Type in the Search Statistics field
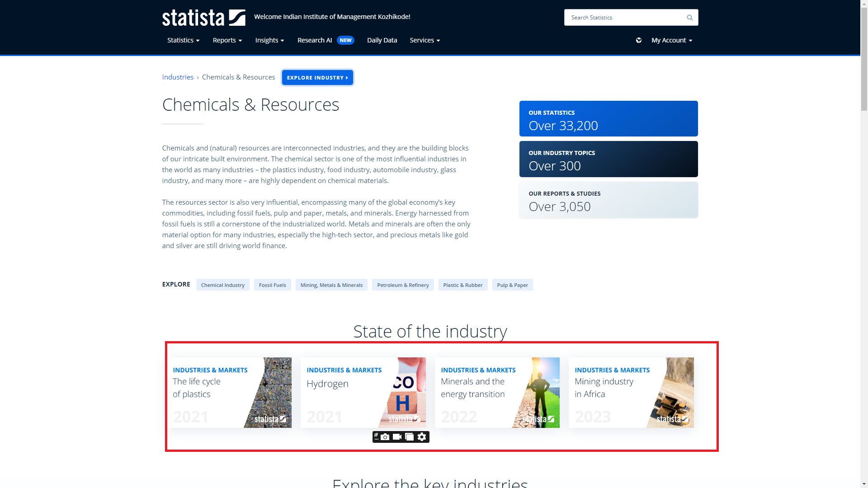The height and width of the screenshot is (488, 868). click(x=624, y=18)
